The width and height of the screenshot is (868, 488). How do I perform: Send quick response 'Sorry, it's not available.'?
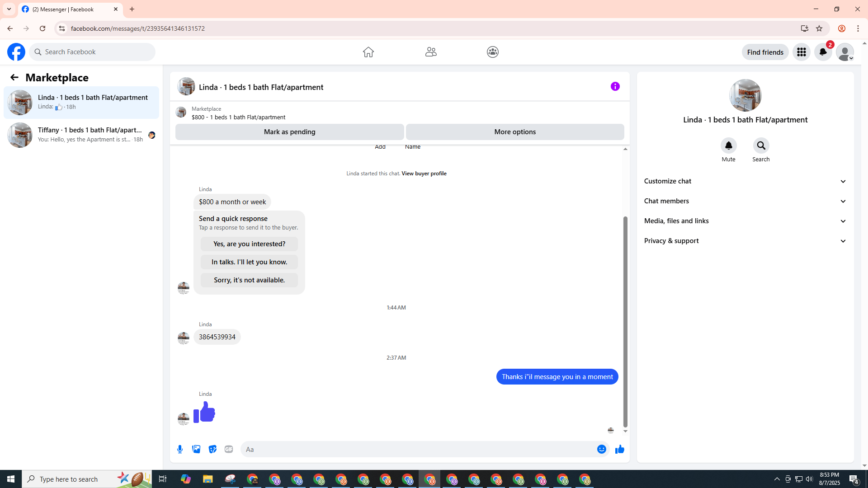249,280
